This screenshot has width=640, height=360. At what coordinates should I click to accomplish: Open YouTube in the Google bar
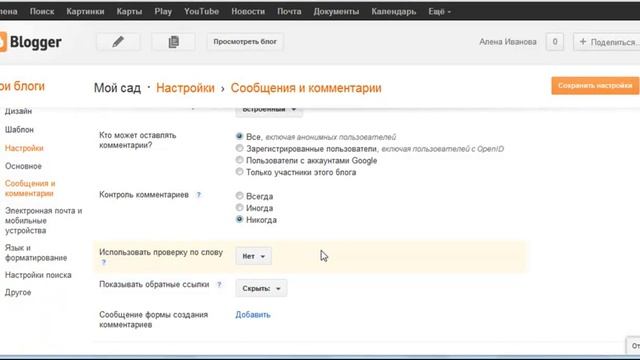point(202,11)
